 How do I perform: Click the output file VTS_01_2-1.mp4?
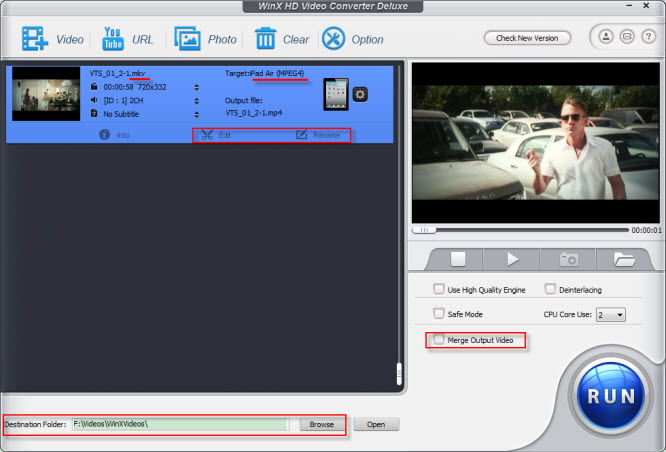(x=254, y=113)
